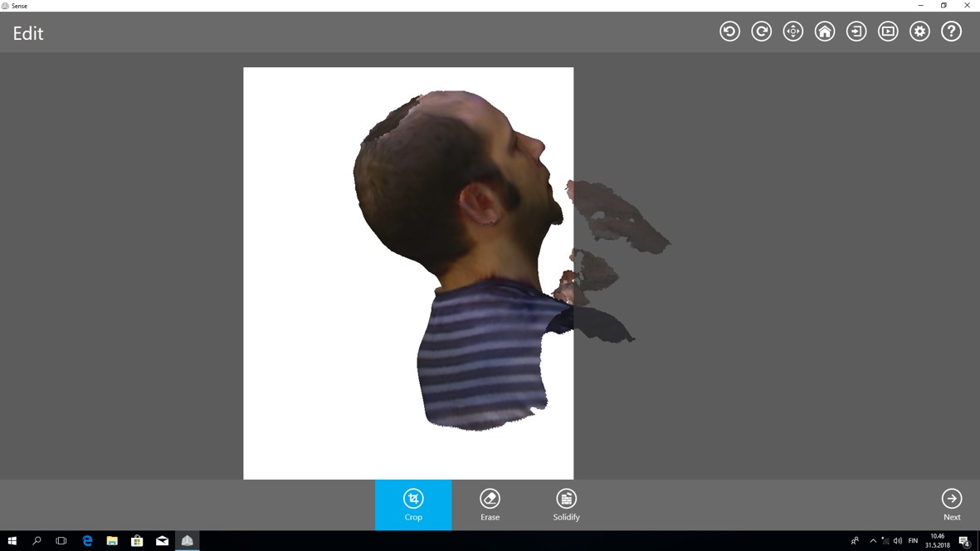Viewport: 980px width, 551px height.
Task: Open File Explorer from taskbar
Action: tap(112, 541)
